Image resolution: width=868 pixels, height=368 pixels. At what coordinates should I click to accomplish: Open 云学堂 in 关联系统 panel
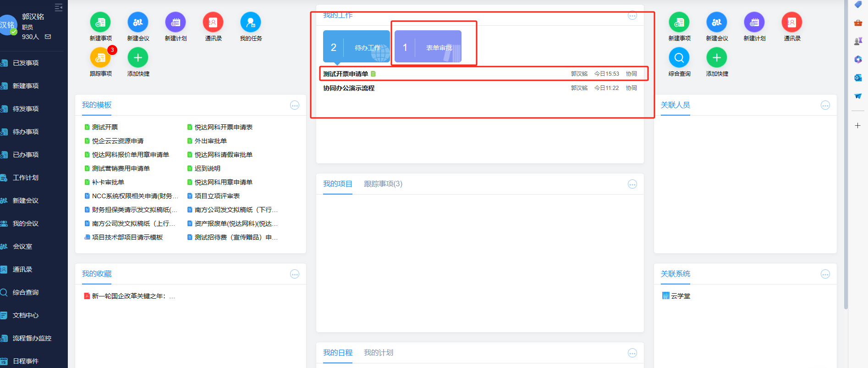[x=680, y=296]
